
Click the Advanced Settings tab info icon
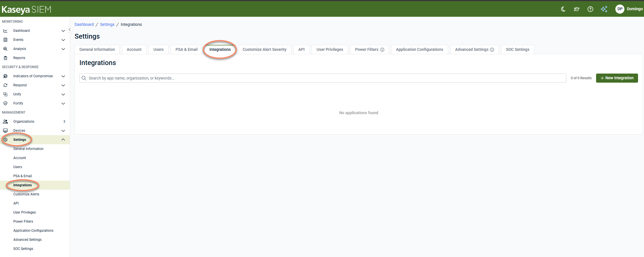492,50
